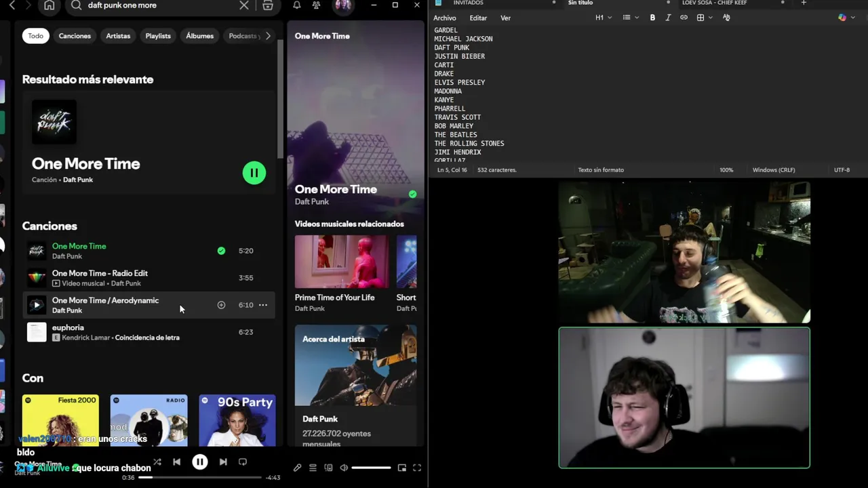
Task: Clear formatting in Notepad toolbar
Action: pos(726,18)
